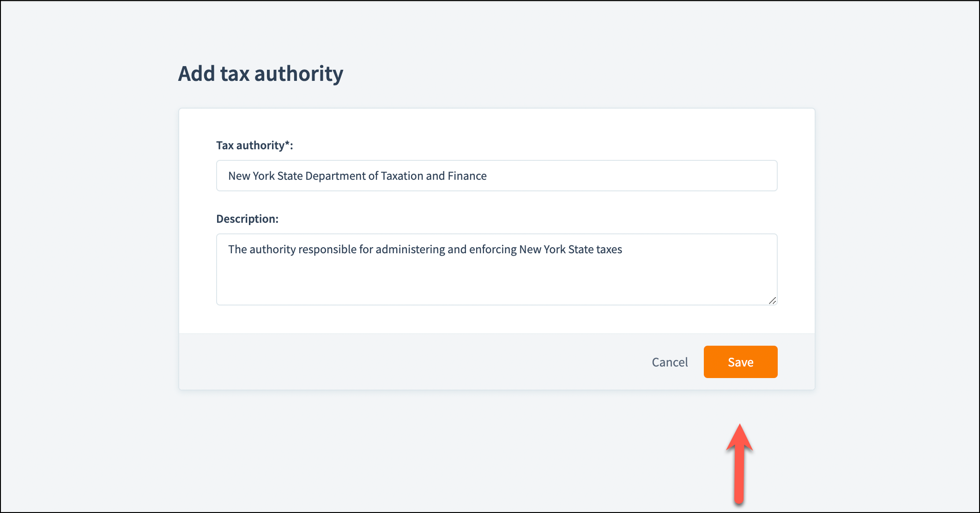Click the word "taxes" in the description
980x513 pixels.
(x=609, y=250)
